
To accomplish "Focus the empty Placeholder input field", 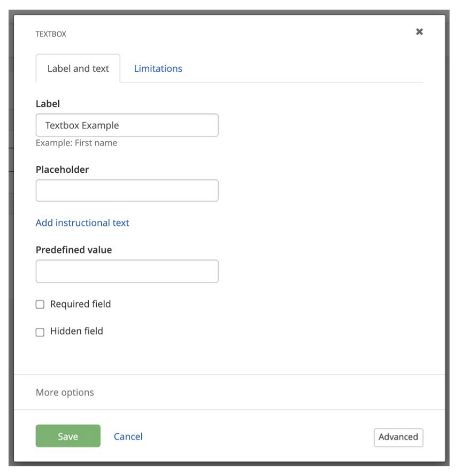I will tap(127, 190).
